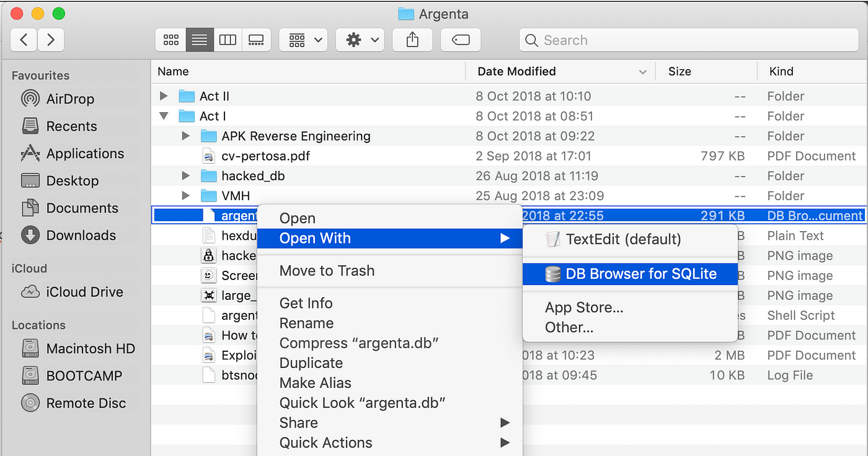868x456 pixels.
Task: Select BOOTCAMP volume in Locations
Action: pos(72,376)
